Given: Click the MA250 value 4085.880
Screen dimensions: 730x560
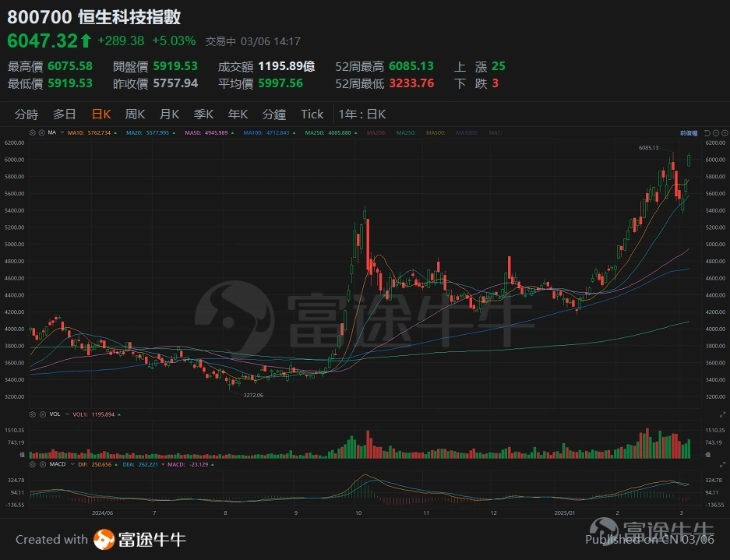Looking at the screenshot, I should coord(340,133).
